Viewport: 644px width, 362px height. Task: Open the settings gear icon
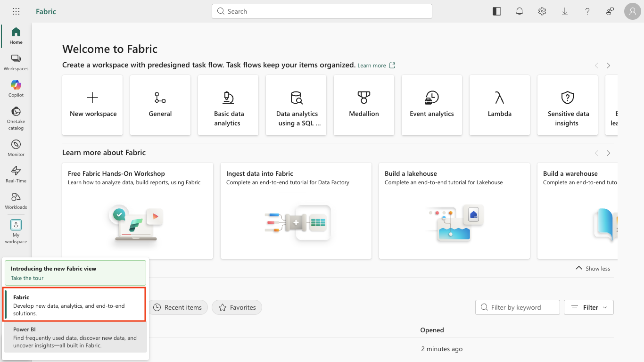tap(542, 11)
